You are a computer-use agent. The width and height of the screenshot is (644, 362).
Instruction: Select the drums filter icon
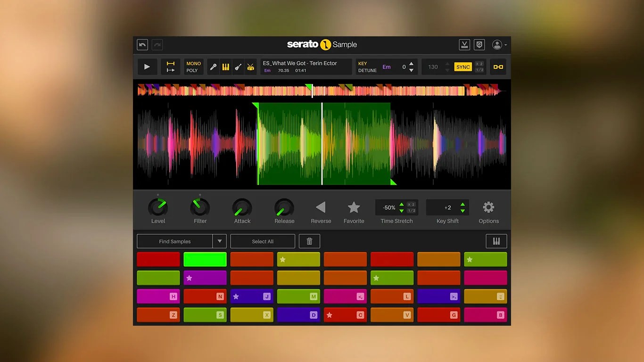pyautogui.click(x=250, y=66)
